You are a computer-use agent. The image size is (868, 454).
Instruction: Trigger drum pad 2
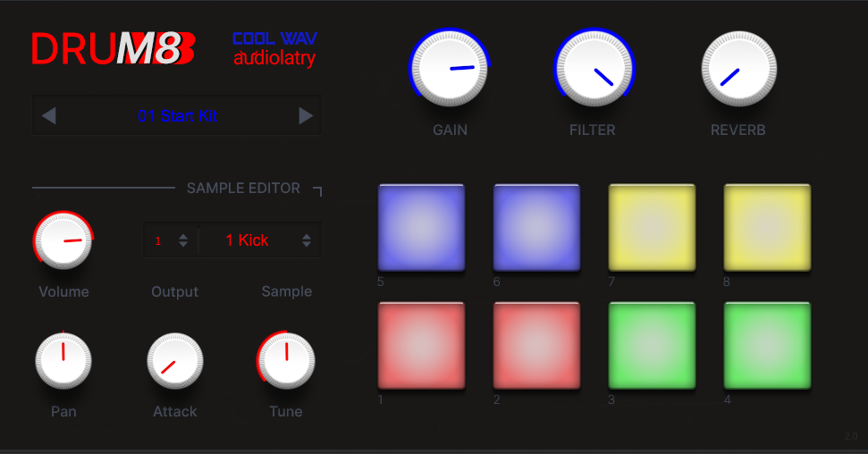click(536, 346)
